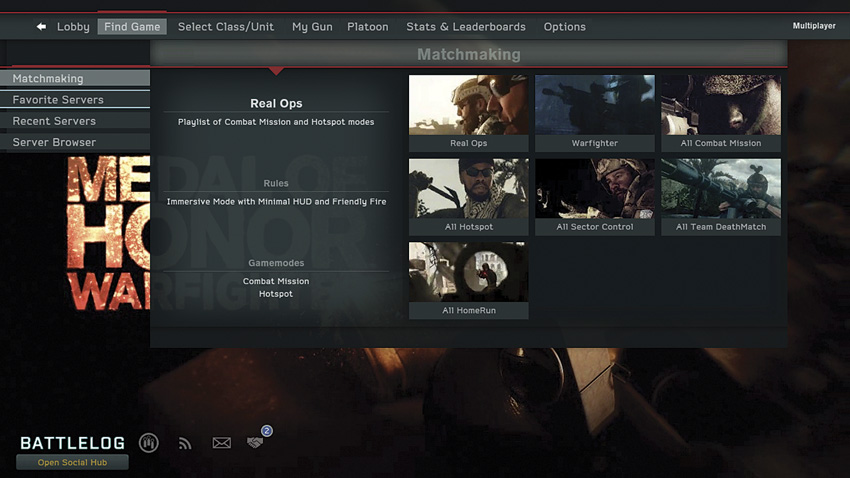Click the back arrow icon beside Lobby
Viewport: 850px width, 478px height.
pos(41,27)
